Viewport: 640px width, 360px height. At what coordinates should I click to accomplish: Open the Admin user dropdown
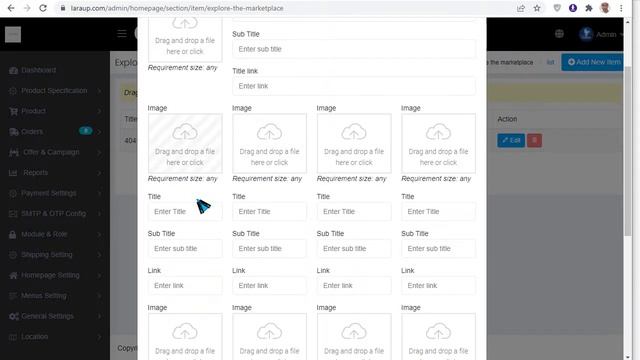point(601,34)
